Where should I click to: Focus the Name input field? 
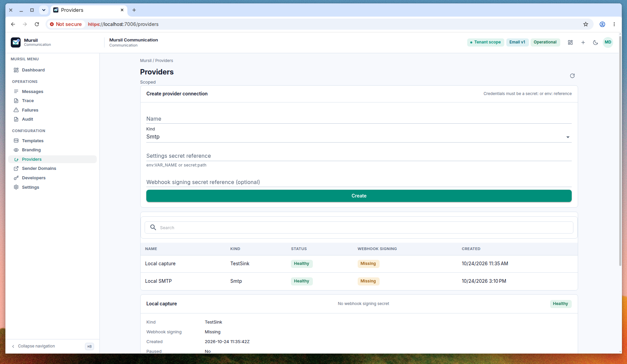pyautogui.click(x=359, y=119)
